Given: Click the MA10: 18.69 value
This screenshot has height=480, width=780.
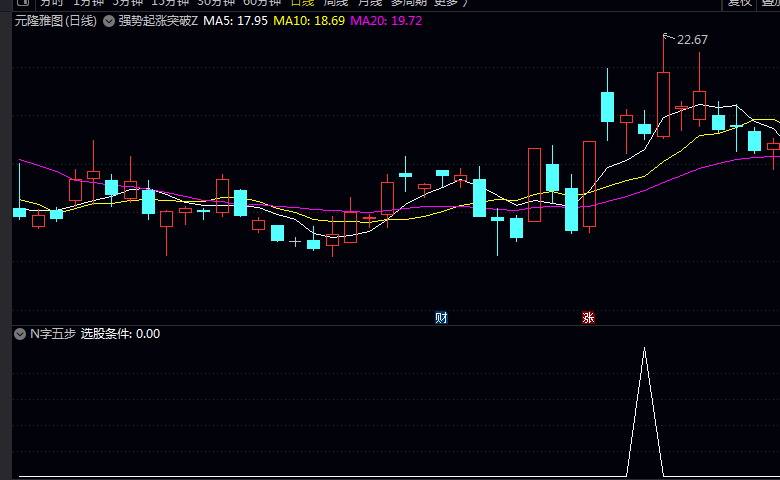Looking at the screenshot, I should pos(309,21).
